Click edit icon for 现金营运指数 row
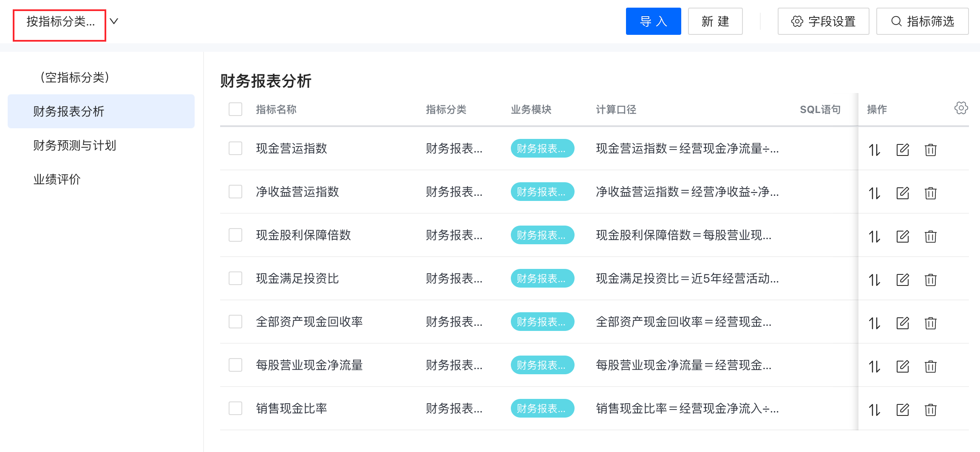980x452 pixels. (x=903, y=150)
